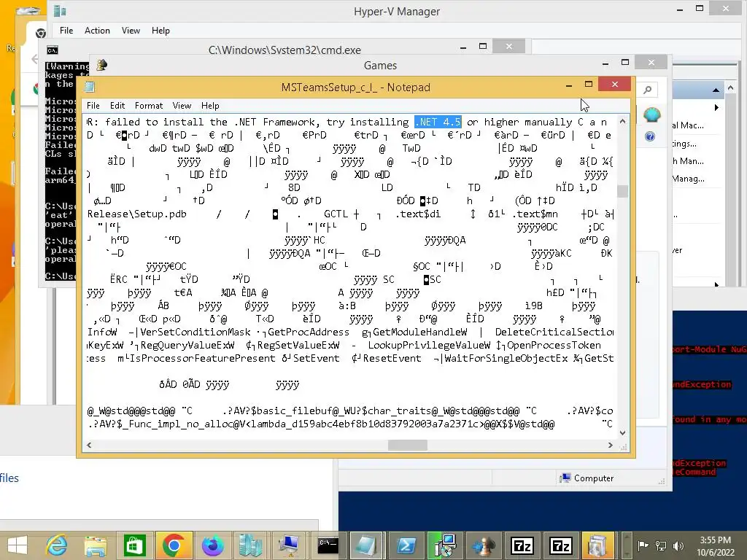Viewport: 747px width, 560px height.
Task: Click GetProcAddress text in Notepad
Action: click(309, 332)
